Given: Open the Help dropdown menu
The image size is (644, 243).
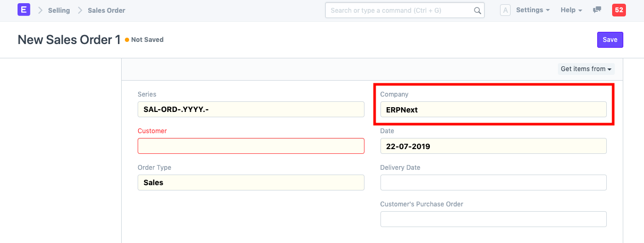Looking at the screenshot, I should pos(571,10).
